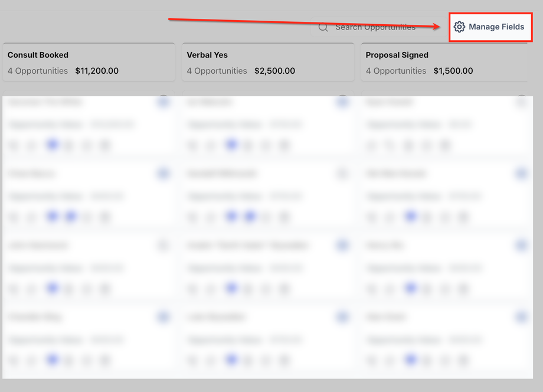Select the Verbal Yes stage header
543x392 pixels.
pyautogui.click(x=268, y=63)
